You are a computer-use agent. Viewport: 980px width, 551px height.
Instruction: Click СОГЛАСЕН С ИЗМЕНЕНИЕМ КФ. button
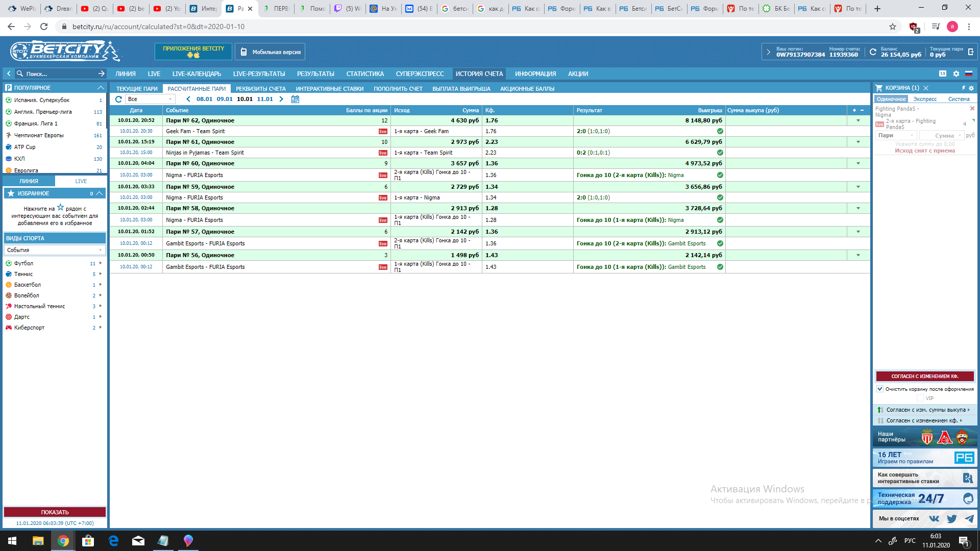pos(924,376)
